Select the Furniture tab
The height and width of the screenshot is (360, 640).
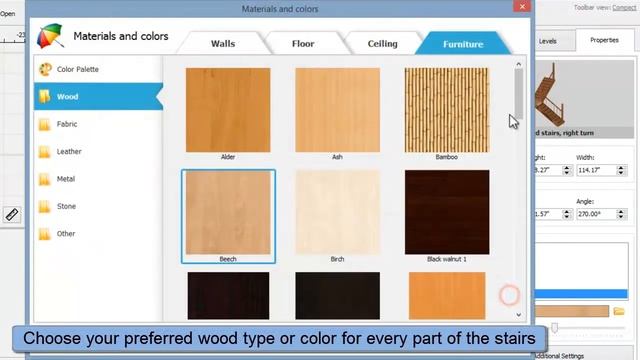(463, 44)
